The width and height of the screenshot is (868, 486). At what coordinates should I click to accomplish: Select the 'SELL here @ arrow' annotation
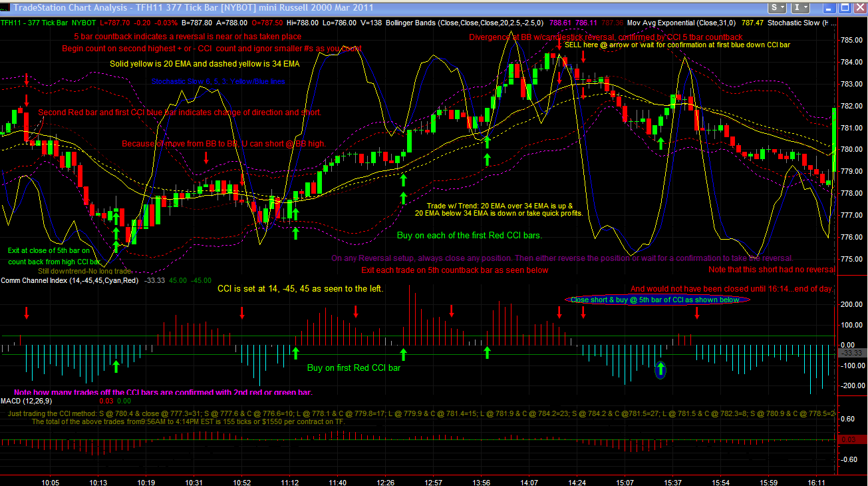click(x=678, y=45)
